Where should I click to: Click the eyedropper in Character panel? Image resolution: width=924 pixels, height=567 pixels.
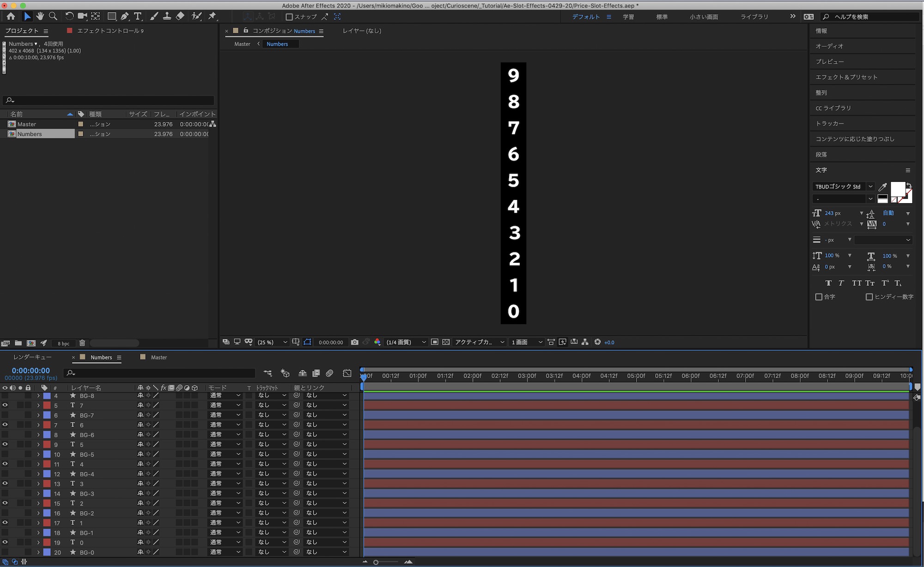pyautogui.click(x=882, y=187)
